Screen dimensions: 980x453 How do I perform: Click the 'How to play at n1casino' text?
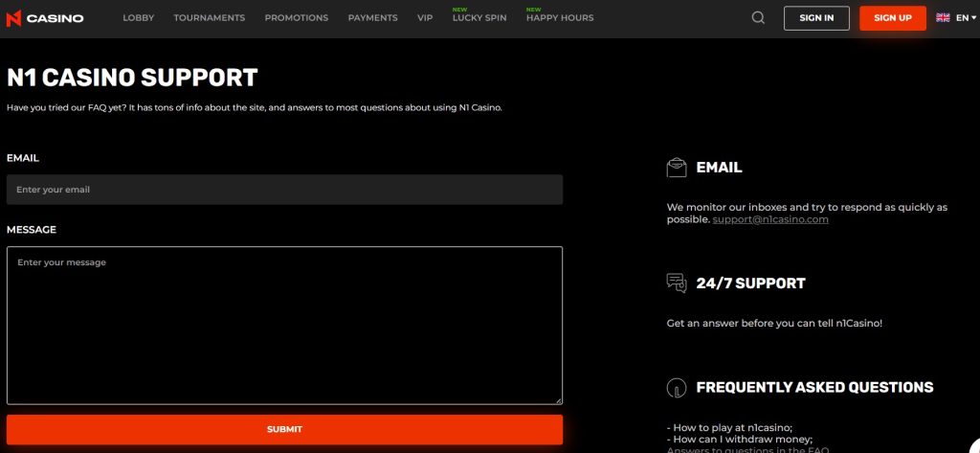729,428
